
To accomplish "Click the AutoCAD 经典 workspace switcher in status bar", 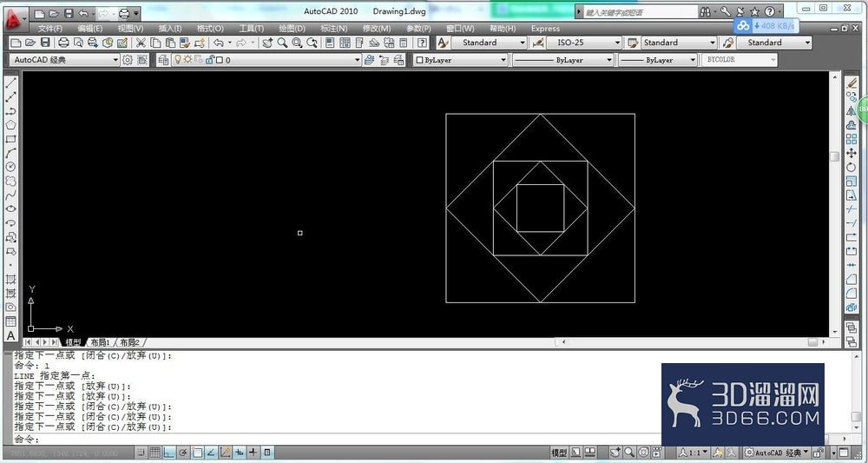I will click(776, 453).
